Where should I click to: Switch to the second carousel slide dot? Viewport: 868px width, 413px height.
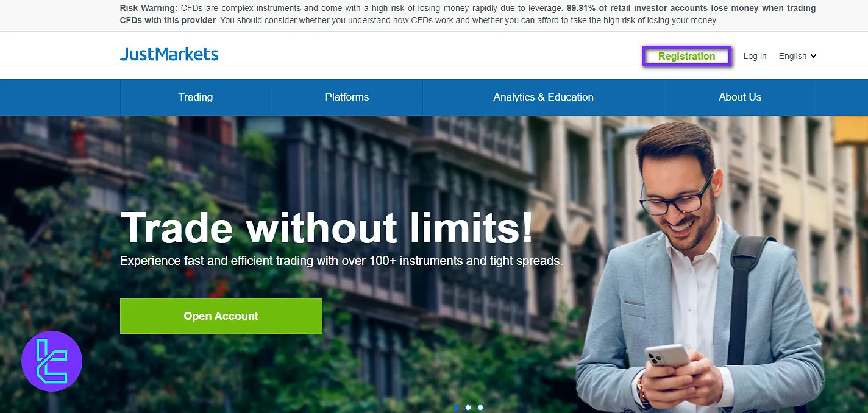point(468,408)
